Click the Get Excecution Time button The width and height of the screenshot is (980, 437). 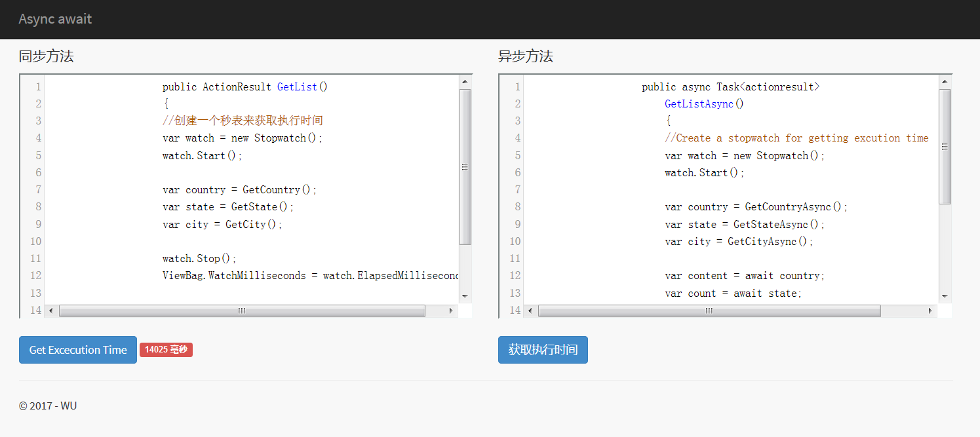[78, 350]
